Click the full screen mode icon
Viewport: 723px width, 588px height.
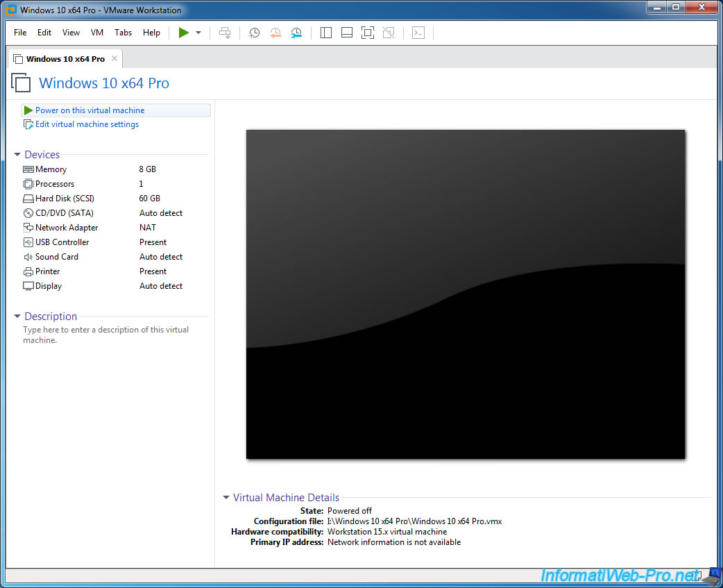pos(368,33)
